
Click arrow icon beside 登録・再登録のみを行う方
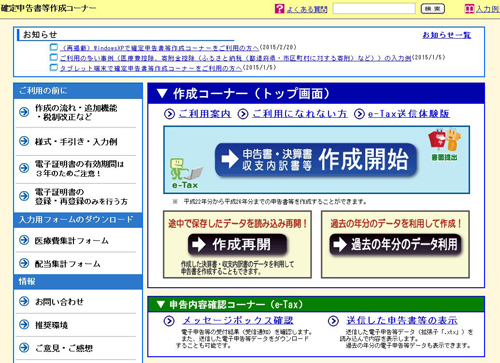(24, 196)
